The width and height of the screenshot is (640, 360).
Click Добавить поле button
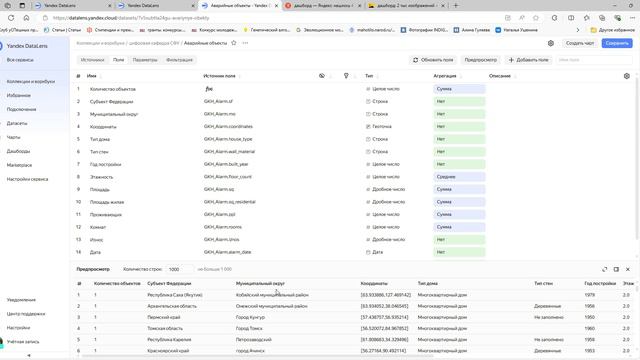coord(529,60)
